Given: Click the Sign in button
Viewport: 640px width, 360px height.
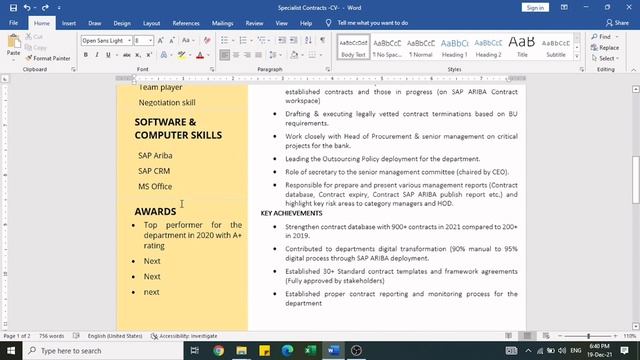Looking at the screenshot, I should [x=535, y=7].
